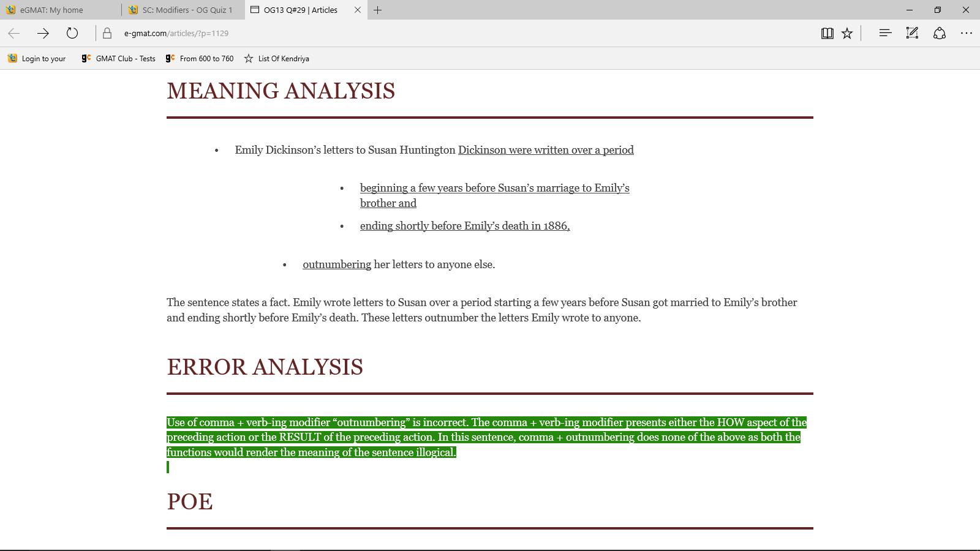Image resolution: width=980 pixels, height=551 pixels.
Task: Click the browser Back arrow
Action: (x=14, y=33)
